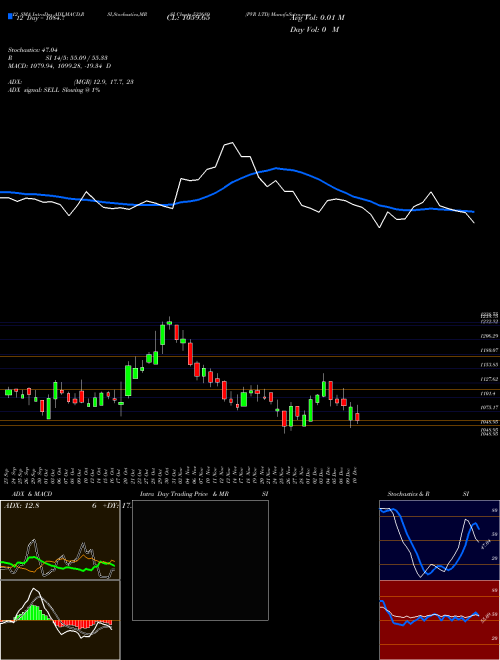
Task: Click the "Stochastics & R" panel title
Action: click(408, 494)
